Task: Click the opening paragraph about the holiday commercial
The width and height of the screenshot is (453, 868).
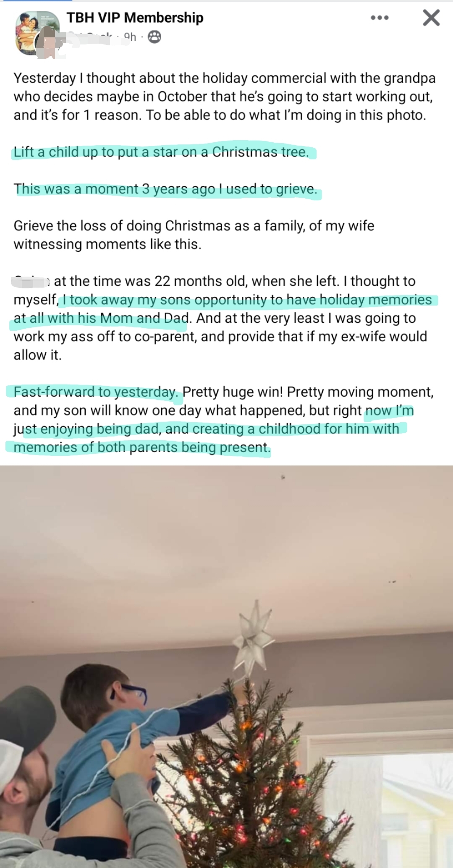Action: [225, 97]
